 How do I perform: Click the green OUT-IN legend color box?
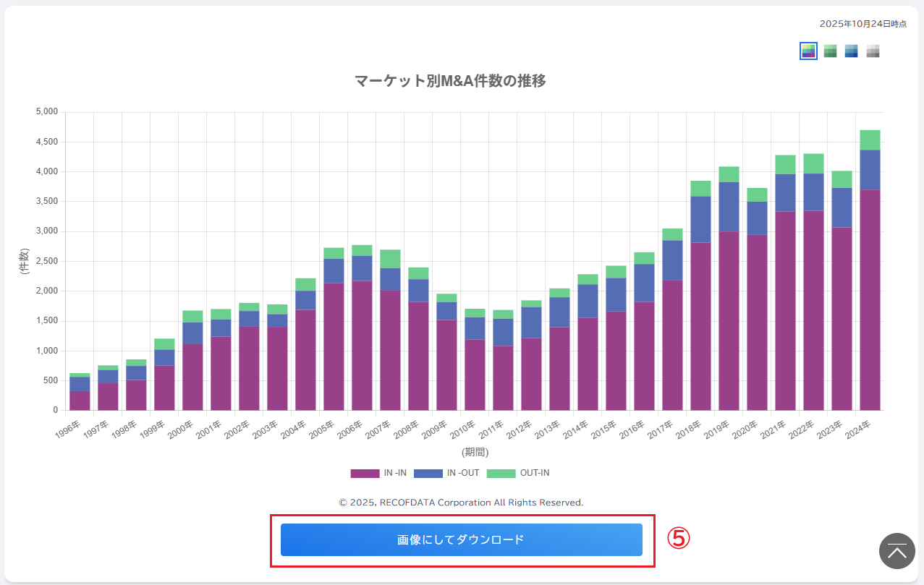(x=501, y=473)
